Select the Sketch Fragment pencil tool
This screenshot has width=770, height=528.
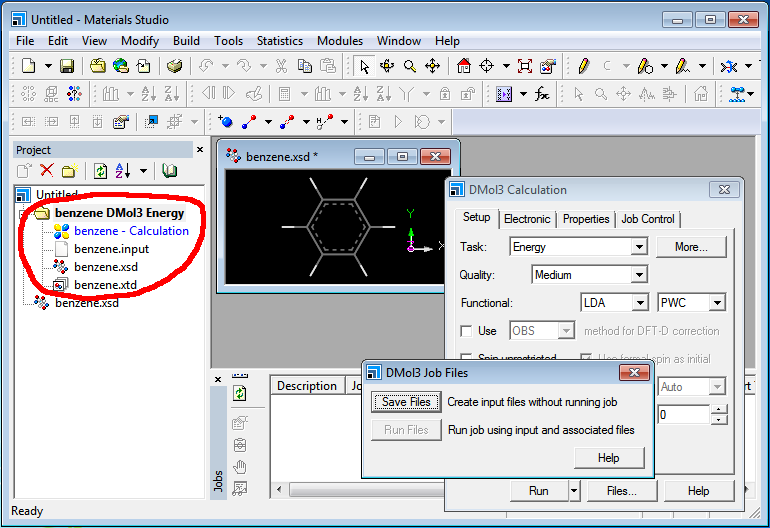click(683, 66)
